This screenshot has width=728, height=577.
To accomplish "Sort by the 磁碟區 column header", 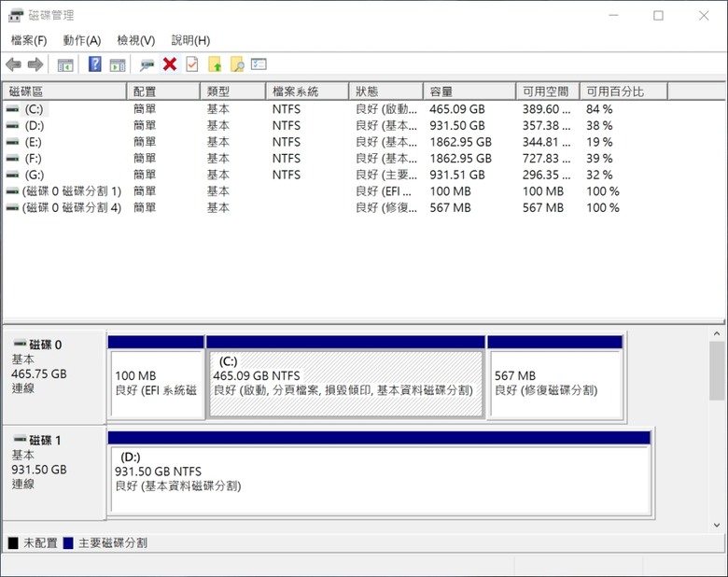I will point(64,91).
